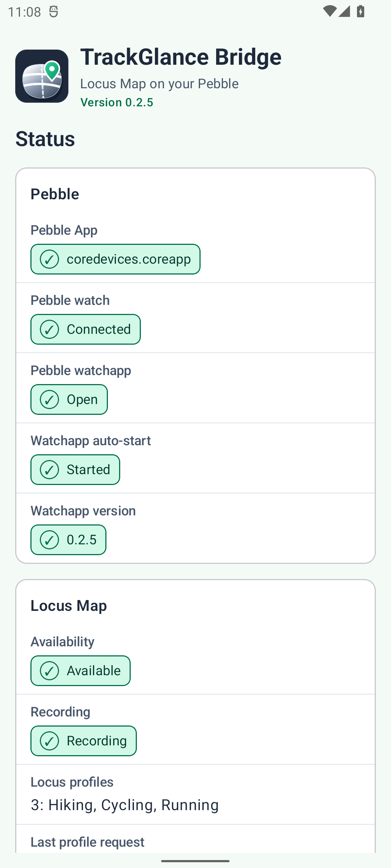The image size is (391, 868).
Task: Tap the Version 0.2.5 text
Action: tap(117, 102)
